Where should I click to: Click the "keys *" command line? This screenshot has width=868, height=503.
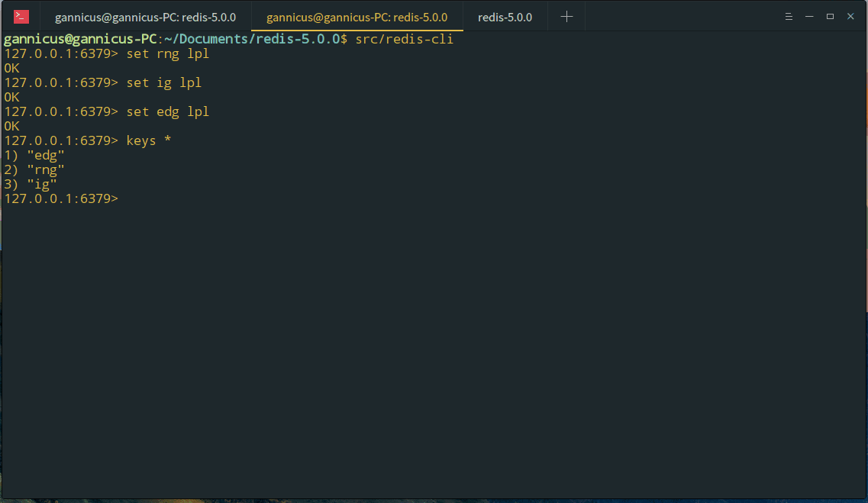(148, 140)
